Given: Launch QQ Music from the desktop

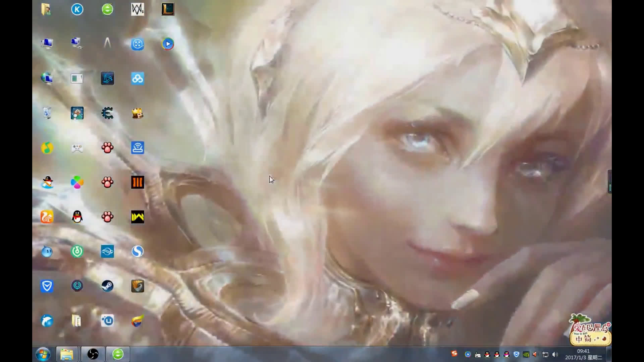Looking at the screenshot, I should pyautogui.click(x=47, y=148).
